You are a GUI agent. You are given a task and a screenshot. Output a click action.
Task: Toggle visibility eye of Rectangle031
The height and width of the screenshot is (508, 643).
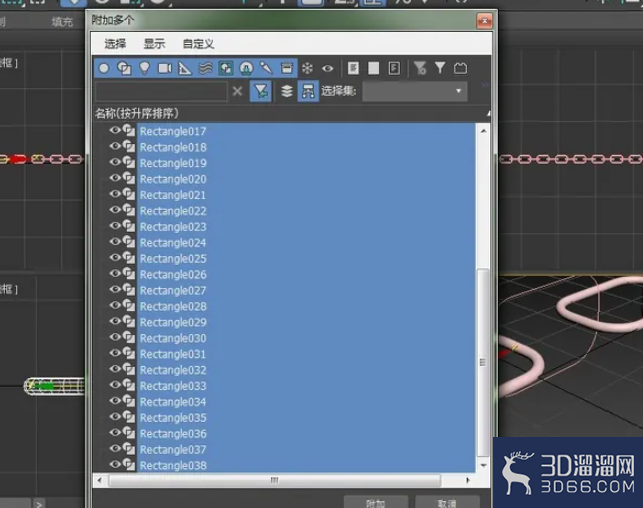115,353
